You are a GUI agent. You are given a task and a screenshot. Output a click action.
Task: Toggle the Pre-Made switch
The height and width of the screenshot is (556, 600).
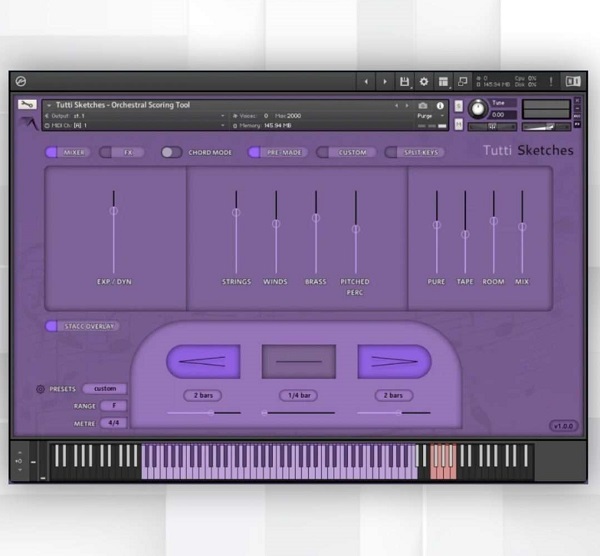(x=277, y=152)
